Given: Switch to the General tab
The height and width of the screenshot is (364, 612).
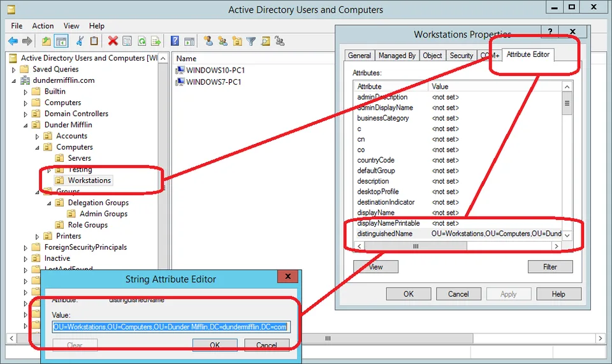Looking at the screenshot, I should tap(360, 55).
